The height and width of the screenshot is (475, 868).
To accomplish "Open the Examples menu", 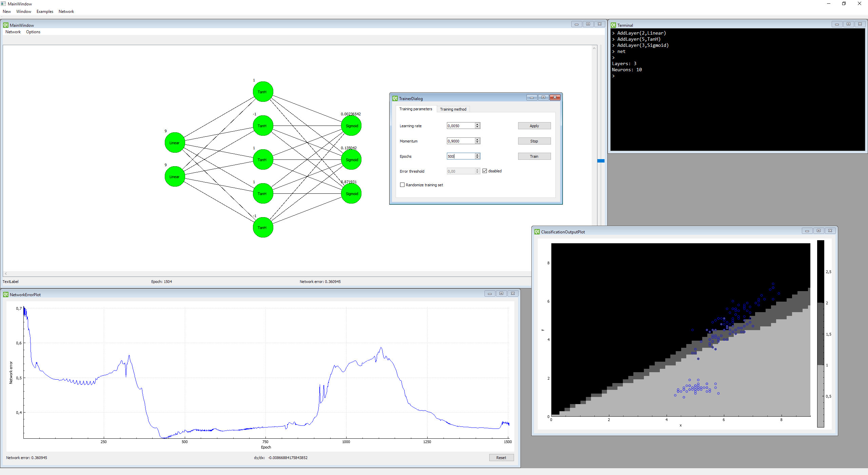I will [x=45, y=12].
